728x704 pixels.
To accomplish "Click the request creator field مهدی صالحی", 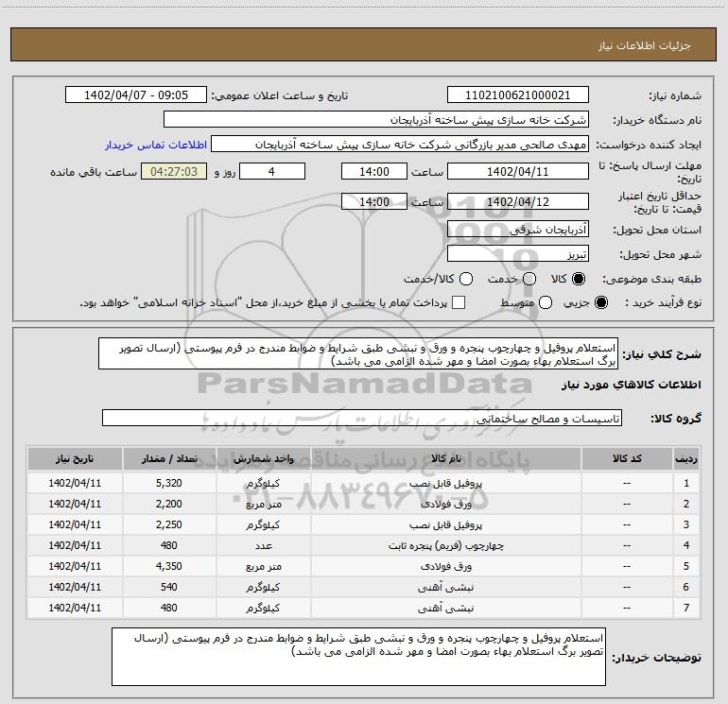I will (x=400, y=145).
